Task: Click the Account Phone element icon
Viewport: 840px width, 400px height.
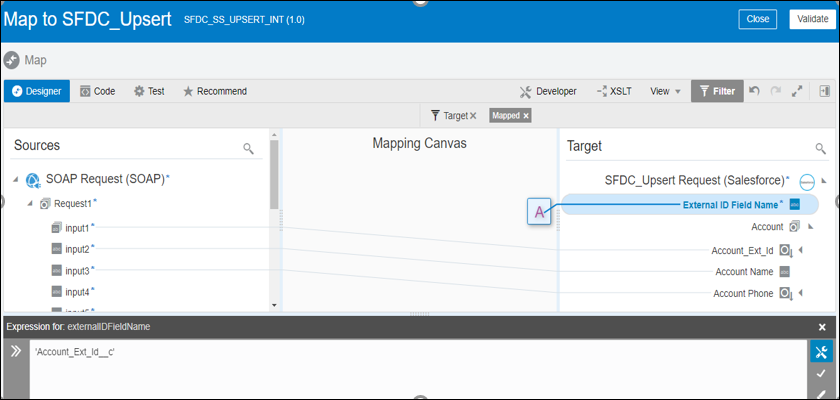Action: [786, 293]
